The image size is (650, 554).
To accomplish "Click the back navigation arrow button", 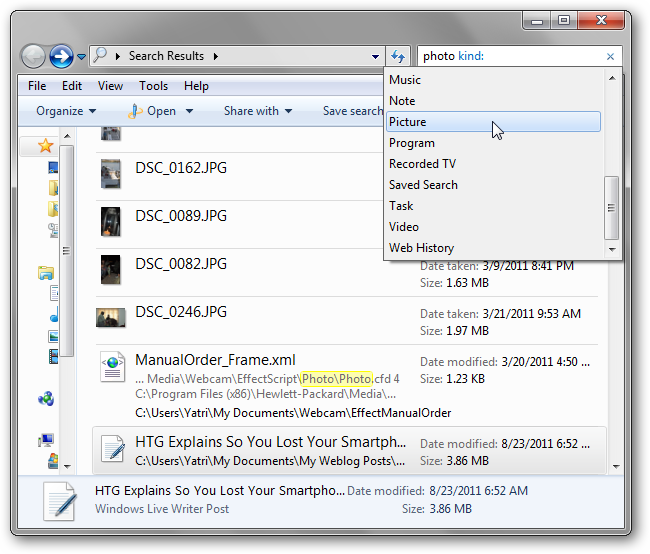I will pyautogui.click(x=33, y=56).
